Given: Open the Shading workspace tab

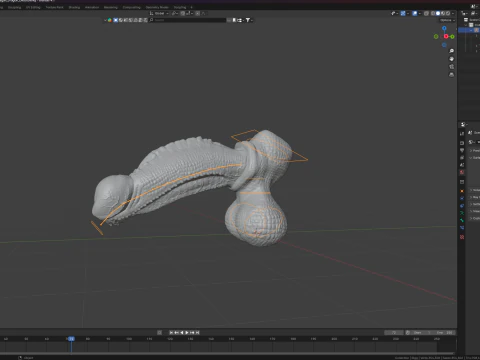Looking at the screenshot, I should pyautogui.click(x=74, y=7).
